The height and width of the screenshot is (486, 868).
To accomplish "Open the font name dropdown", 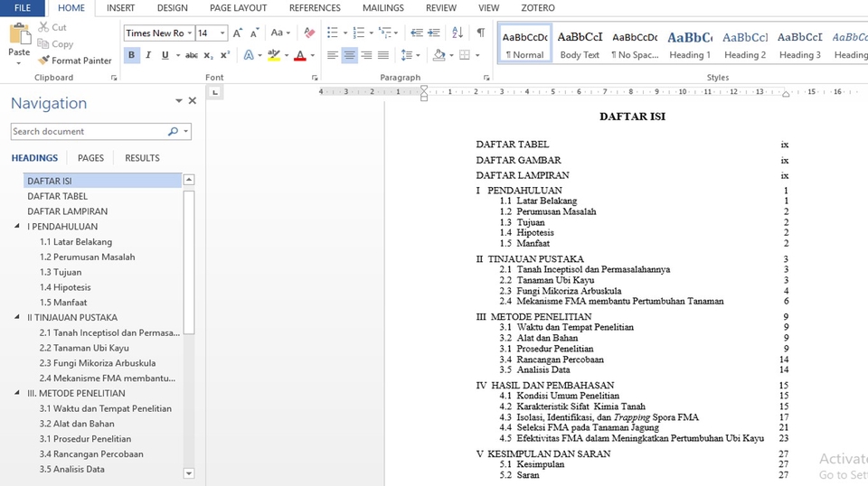I will (x=189, y=33).
